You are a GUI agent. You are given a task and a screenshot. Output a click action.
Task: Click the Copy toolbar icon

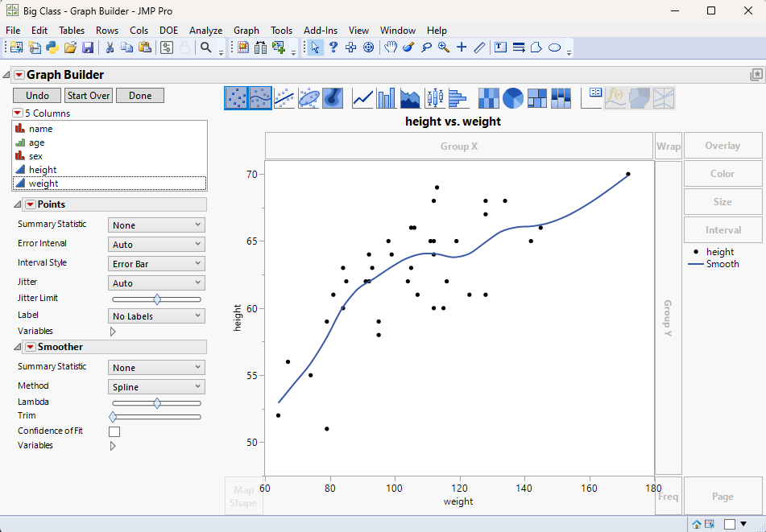coord(127,47)
